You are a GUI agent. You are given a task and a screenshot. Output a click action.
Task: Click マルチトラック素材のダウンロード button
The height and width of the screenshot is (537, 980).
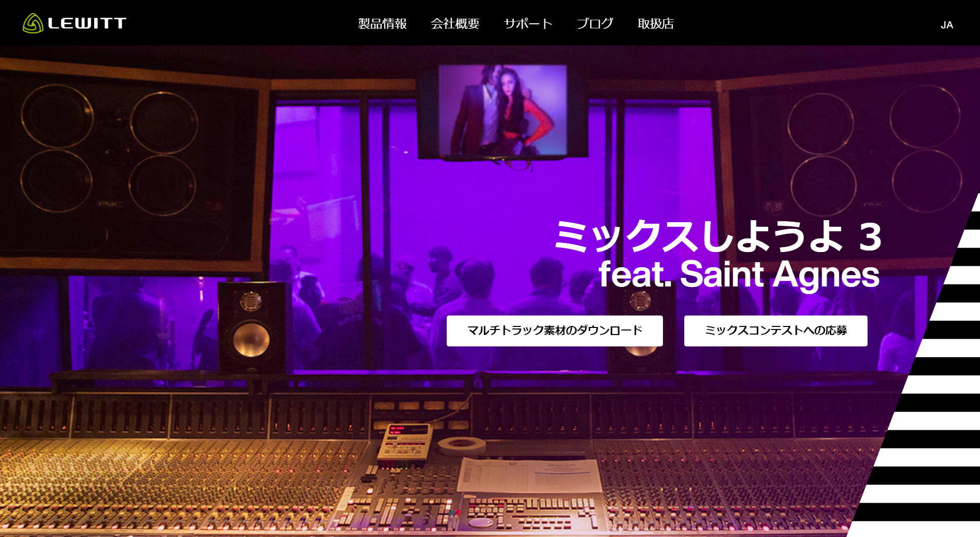pos(555,331)
